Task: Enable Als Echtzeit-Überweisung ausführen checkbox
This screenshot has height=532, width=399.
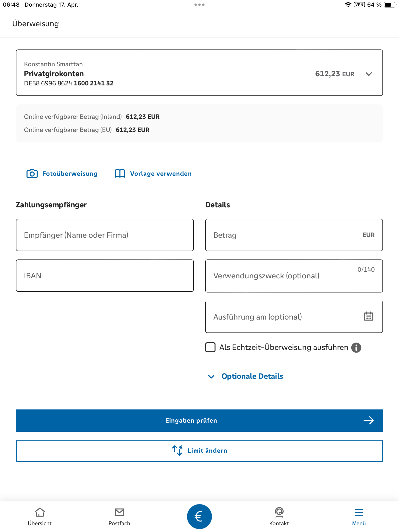Action: click(x=210, y=347)
